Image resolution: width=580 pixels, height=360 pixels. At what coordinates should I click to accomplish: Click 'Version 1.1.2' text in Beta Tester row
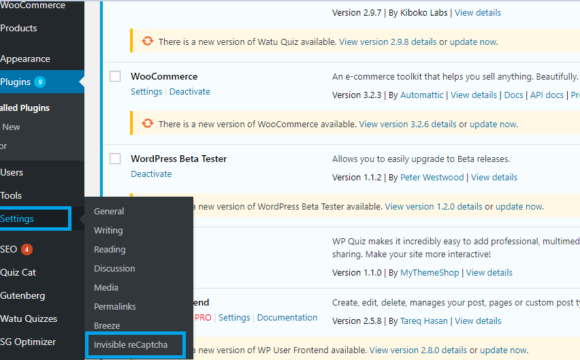357,177
